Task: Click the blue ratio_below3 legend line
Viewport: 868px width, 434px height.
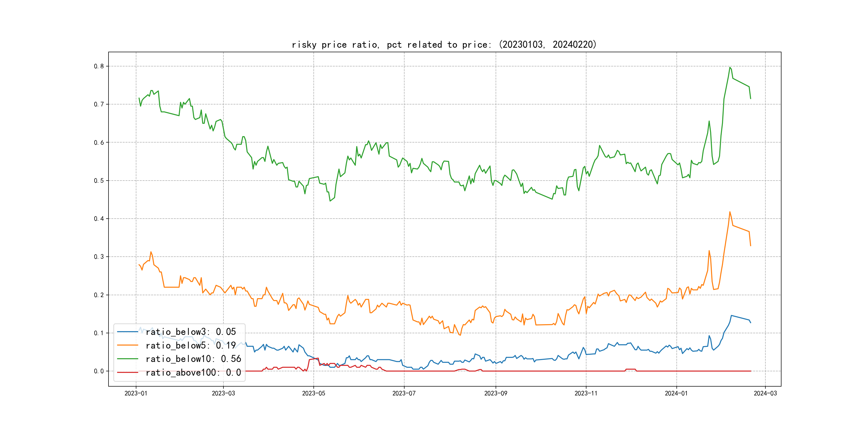Action: [x=127, y=332]
